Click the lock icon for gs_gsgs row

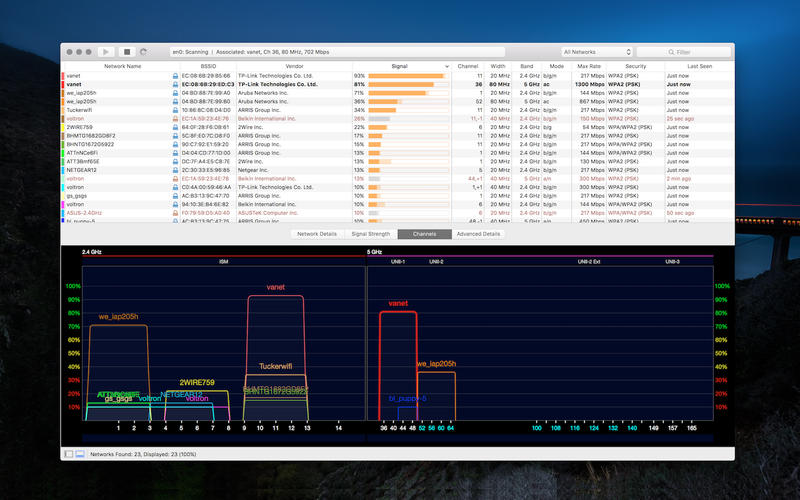pos(175,196)
